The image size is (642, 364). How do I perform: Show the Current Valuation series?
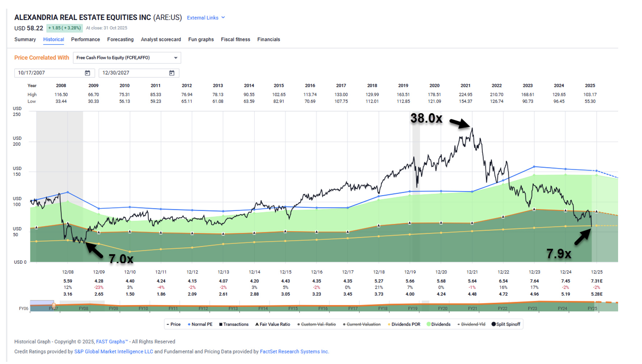(x=362, y=325)
